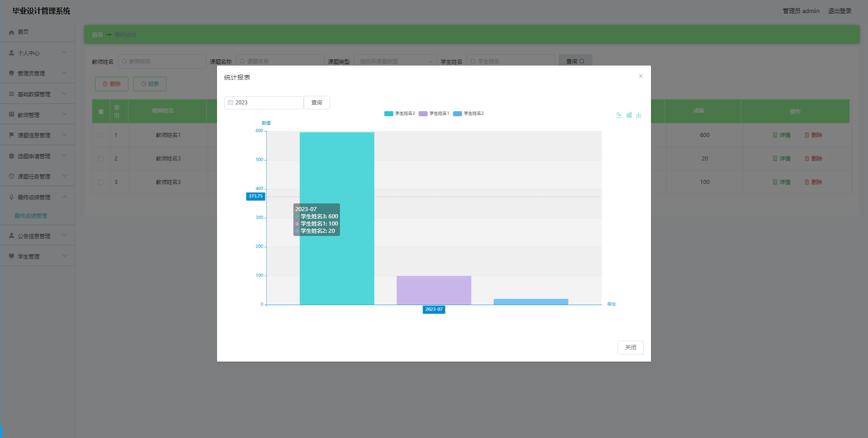This screenshot has height=438, width=868.
Task: Open the 课题类型 dropdown
Action: tap(395, 61)
